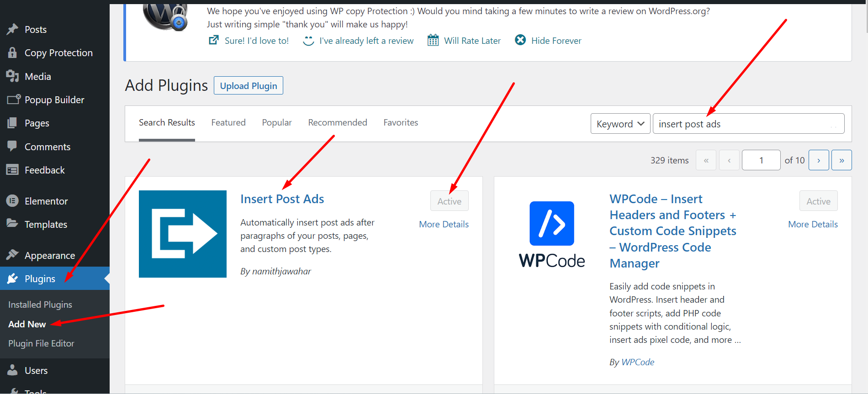Click the plugin search input field
This screenshot has height=394, width=868.
click(748, 124)
